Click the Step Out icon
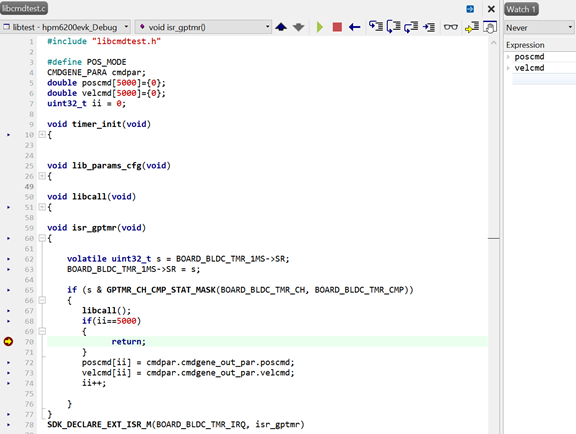The height and width of the screenshot is (434, 576). tap(411, 27)
